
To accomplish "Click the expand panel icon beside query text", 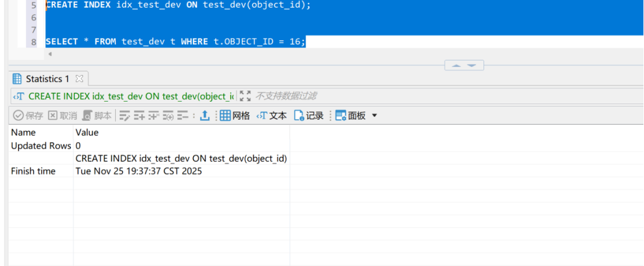I will click(x=245, y=96).
